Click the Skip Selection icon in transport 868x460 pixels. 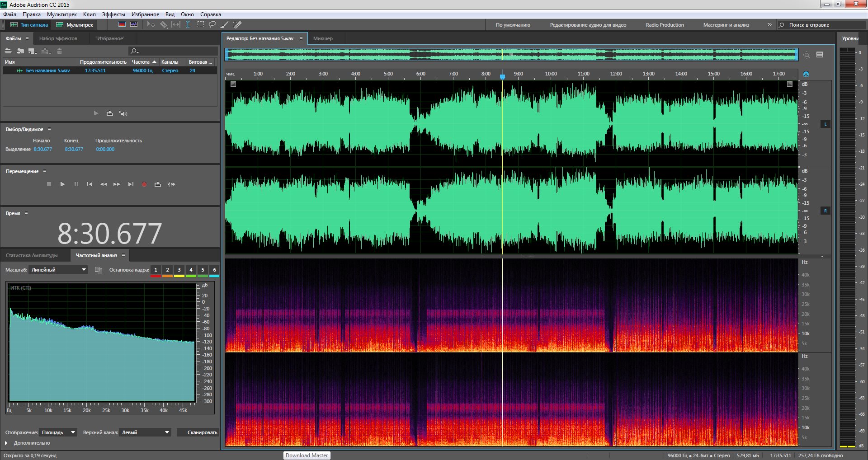171,184
